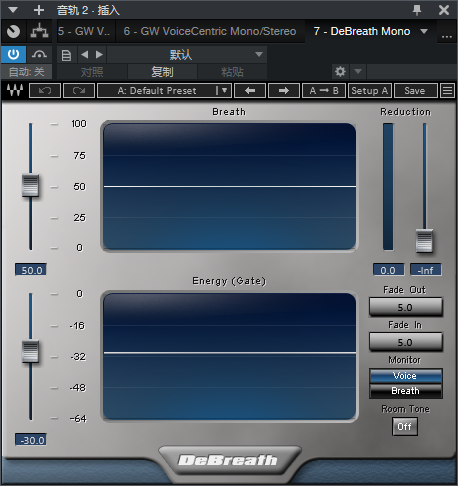This screenshot has width=458, height=486.
Task: Open the plugin routing icon
Action: point(39,31)
